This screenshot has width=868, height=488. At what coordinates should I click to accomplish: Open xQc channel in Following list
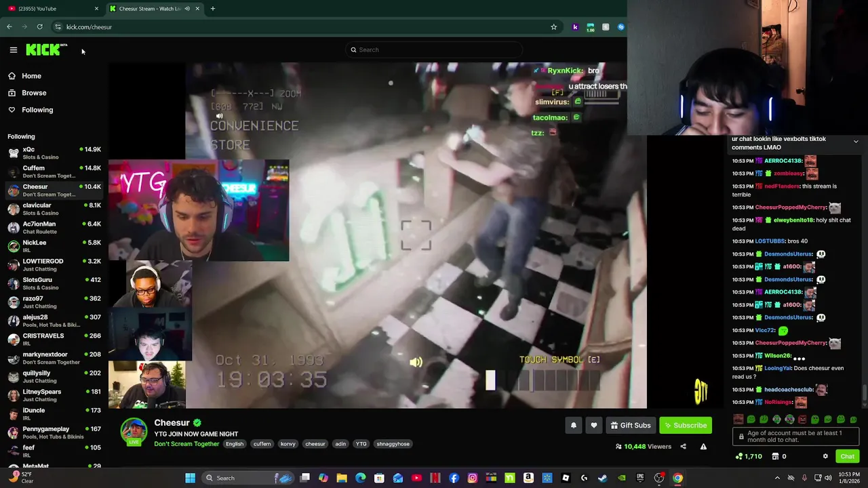pos(54,153)
